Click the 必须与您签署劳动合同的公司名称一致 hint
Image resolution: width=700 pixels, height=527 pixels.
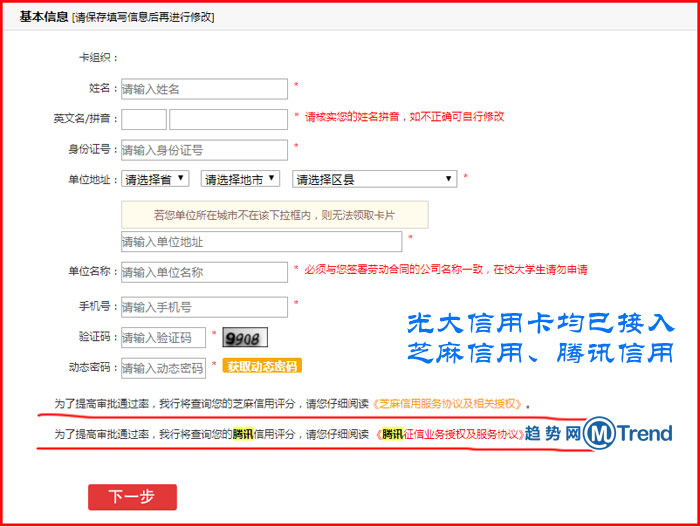click(x=446, y=269)
